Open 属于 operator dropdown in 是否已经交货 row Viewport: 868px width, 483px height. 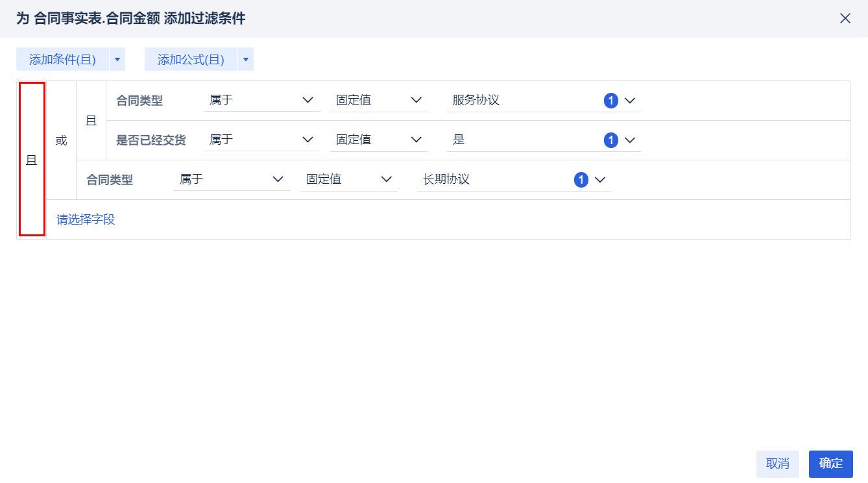261,140
